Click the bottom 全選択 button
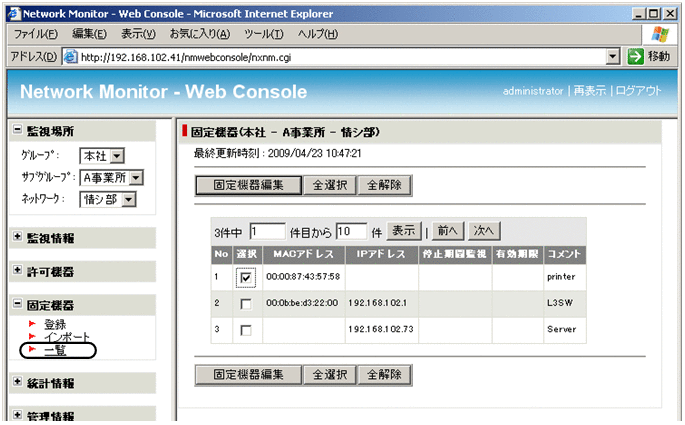The image size is (685, 425). pos(330,375)
